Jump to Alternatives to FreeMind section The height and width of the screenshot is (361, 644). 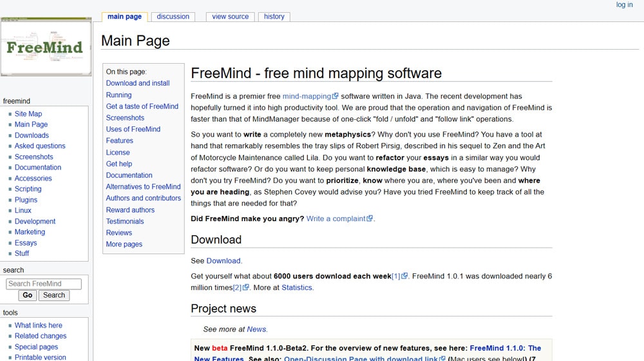(143, 187)
